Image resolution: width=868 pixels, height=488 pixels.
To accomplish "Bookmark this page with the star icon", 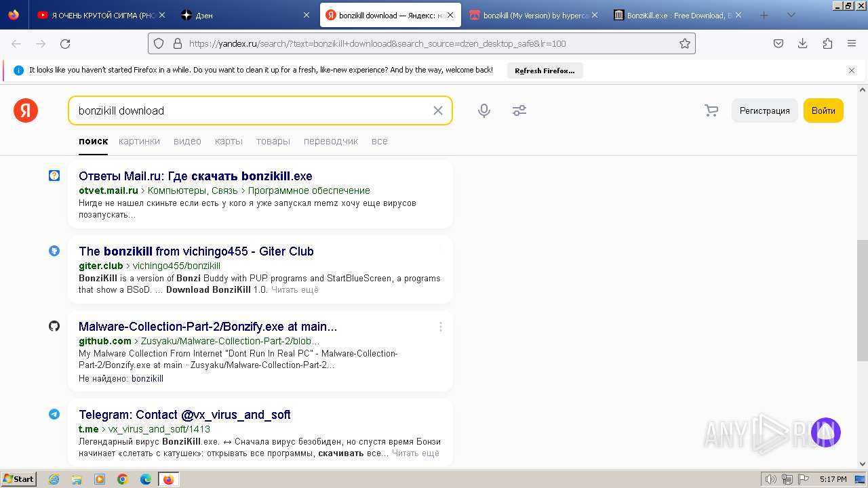I will [x=685, y=43].
